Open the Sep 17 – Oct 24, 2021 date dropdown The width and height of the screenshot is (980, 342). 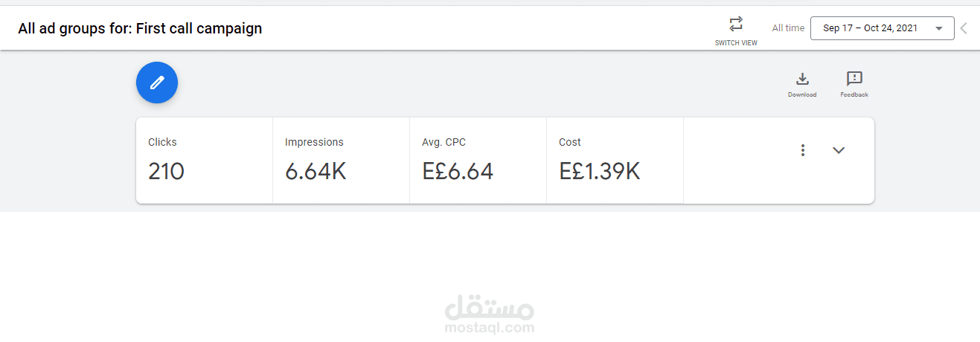(x=870, y=28)
